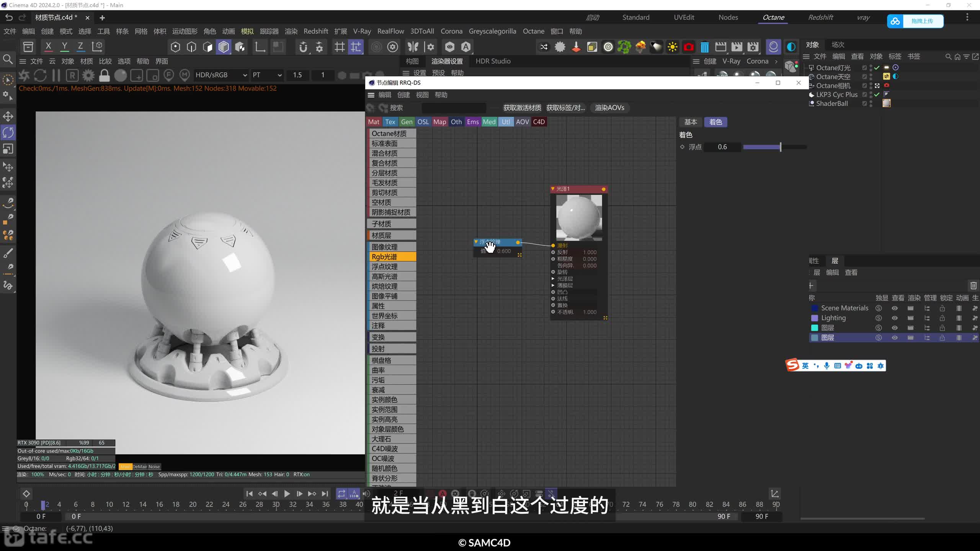Click keyframe diamond icon at timeline left
This screenshot has width=980, height=551.
pyautogui.click(x=26, y=494)
